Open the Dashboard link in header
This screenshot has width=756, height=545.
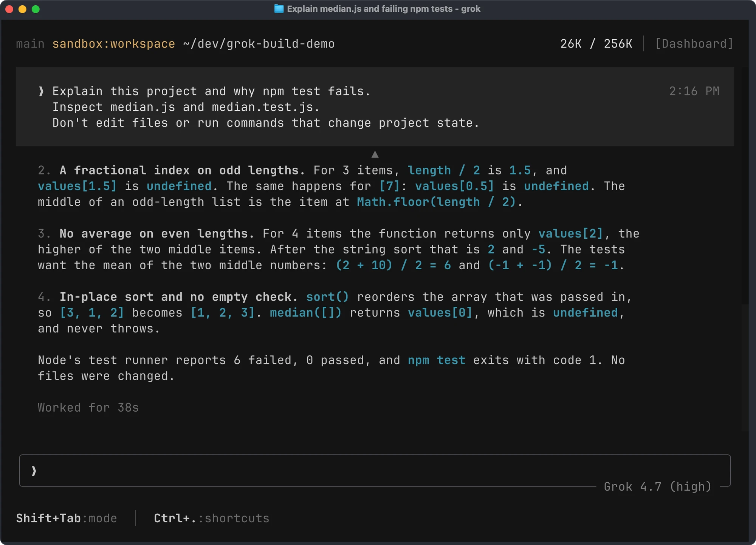point(694,44)
